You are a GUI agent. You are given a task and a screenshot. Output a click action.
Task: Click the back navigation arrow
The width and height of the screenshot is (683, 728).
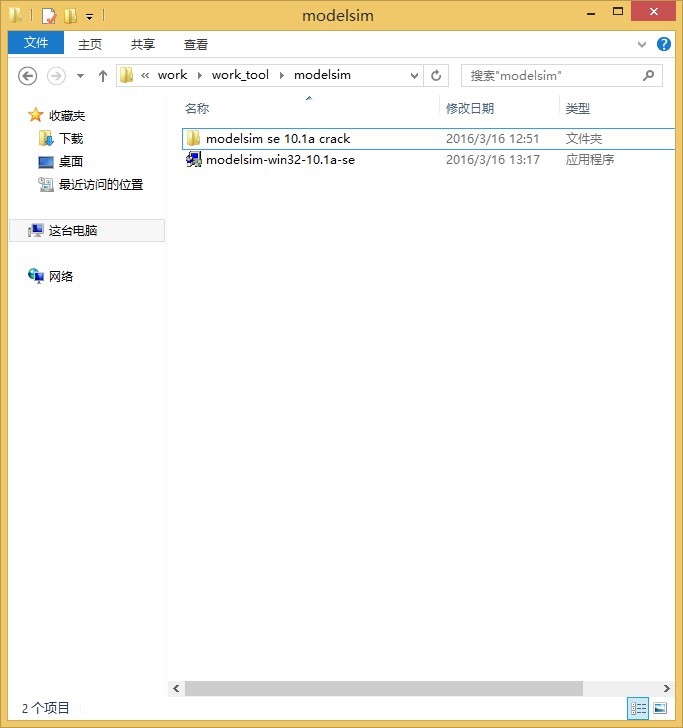pyautogui.click(x=28, y=76)
